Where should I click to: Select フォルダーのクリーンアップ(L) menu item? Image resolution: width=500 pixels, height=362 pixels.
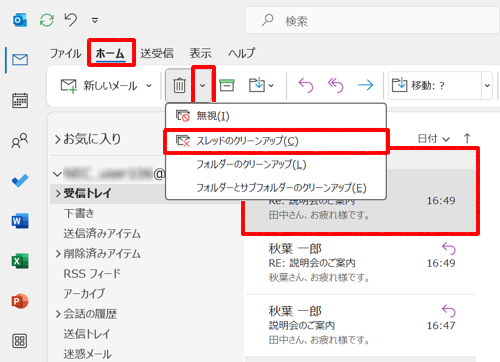point(276,164)
